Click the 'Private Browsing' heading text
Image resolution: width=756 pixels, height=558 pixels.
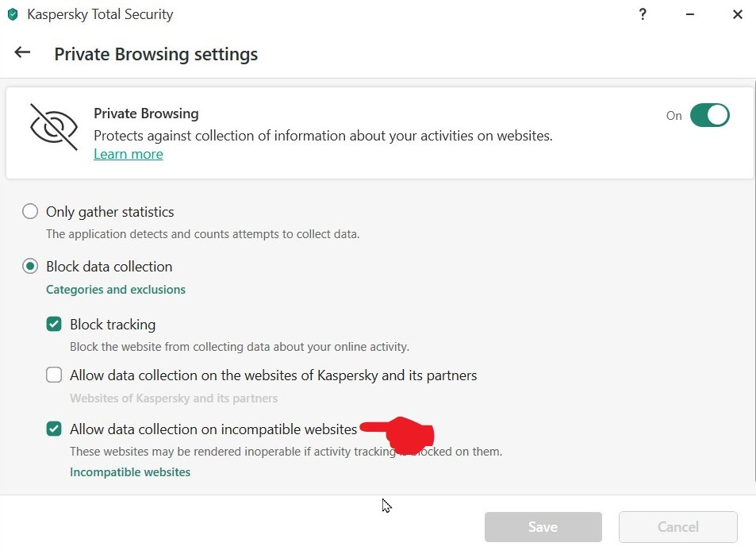point(146,114)
